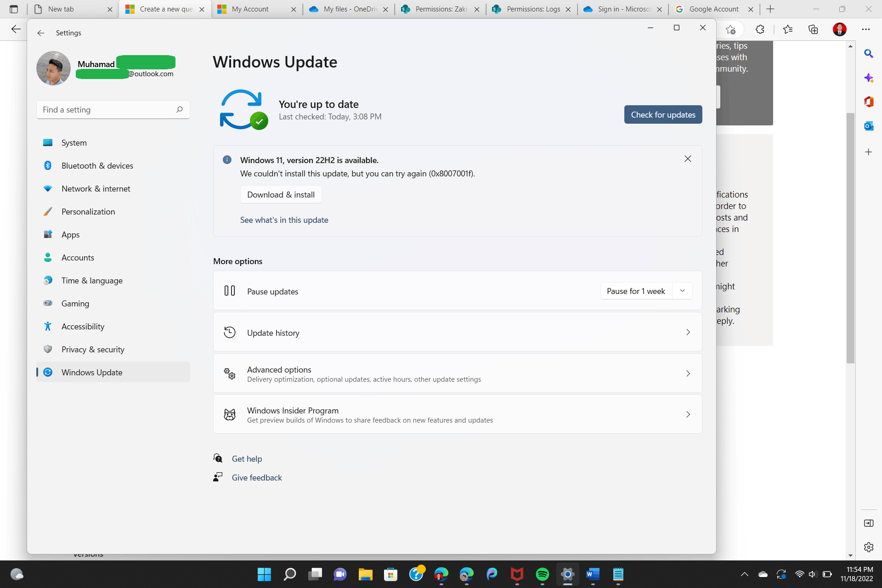
Task: Click Find a setting search field
Action: tap(113, 109)
